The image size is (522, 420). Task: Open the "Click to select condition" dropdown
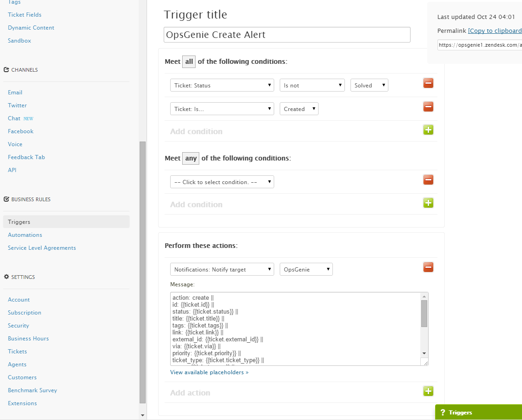tap(222, 181)
